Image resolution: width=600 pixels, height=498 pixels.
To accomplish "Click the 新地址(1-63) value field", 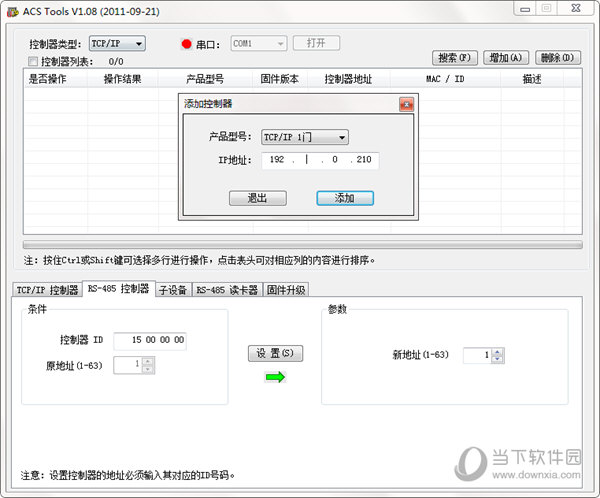I will click(x=478, y=355).
